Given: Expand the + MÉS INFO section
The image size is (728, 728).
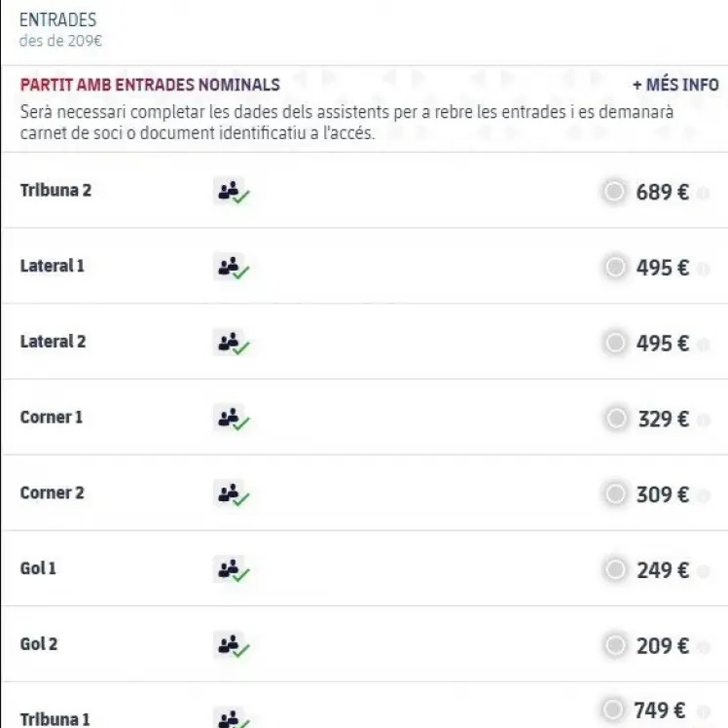Looking at the screenshot, I should click(x=675, y=85).
